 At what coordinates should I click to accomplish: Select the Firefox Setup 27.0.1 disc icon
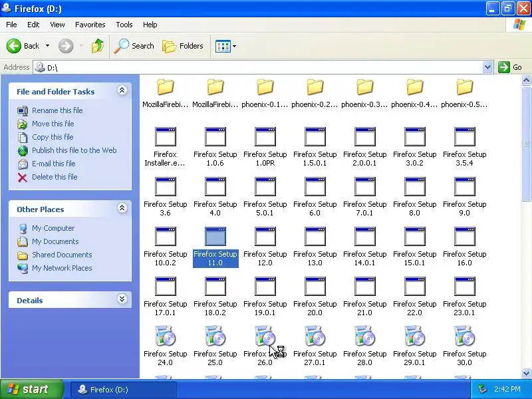pos(315,336)
